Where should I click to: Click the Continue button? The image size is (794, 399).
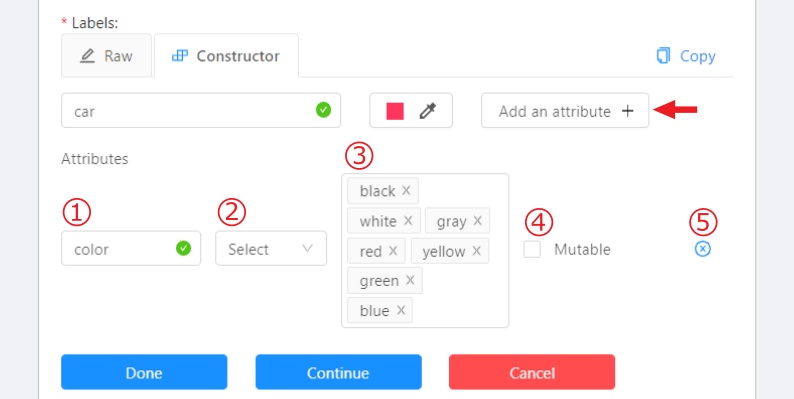tap(338, 372)
